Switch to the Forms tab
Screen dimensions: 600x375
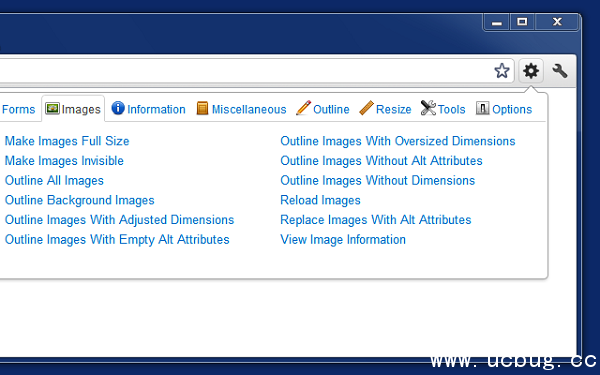[18, 109]
